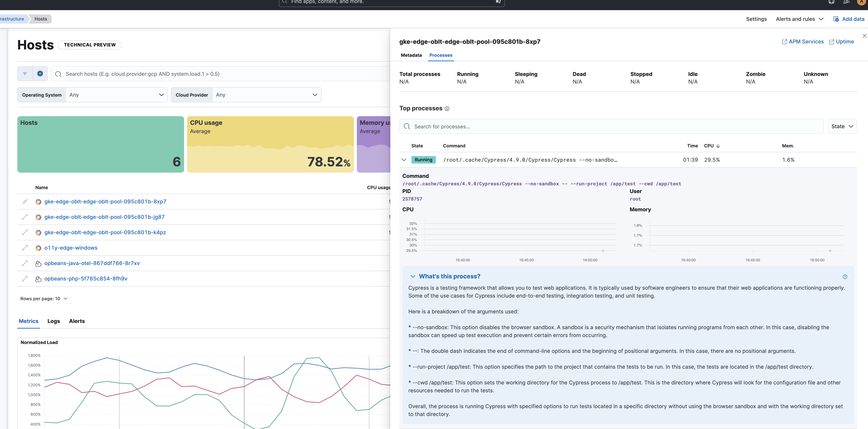Click the State column header
Screen dimensions: 868x429
tap(417, 146)
